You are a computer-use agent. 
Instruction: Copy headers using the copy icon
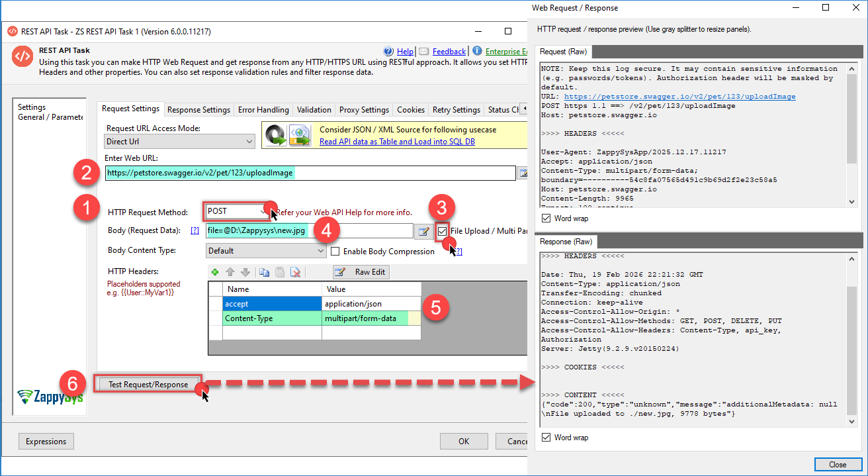265,272
